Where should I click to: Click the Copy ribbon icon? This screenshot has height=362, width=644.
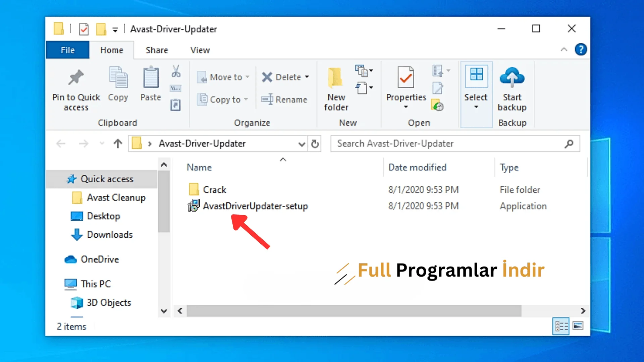pos(118,77)
